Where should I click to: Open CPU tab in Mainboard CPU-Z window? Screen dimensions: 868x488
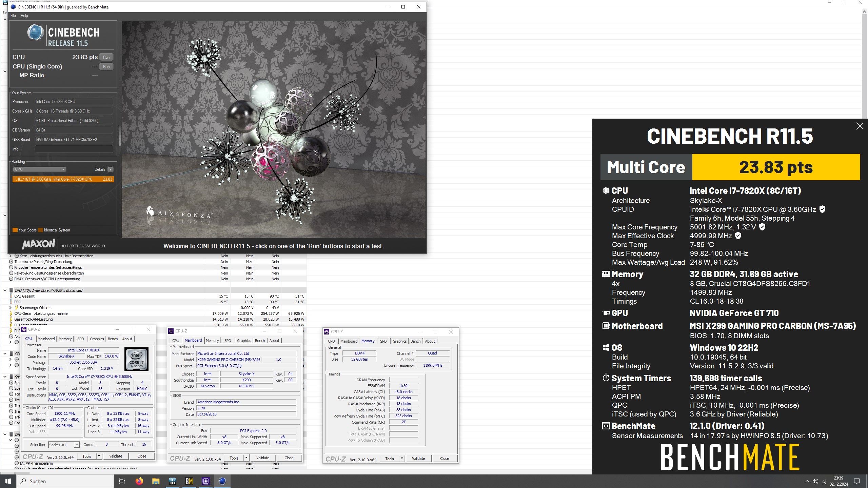(176, 341)
